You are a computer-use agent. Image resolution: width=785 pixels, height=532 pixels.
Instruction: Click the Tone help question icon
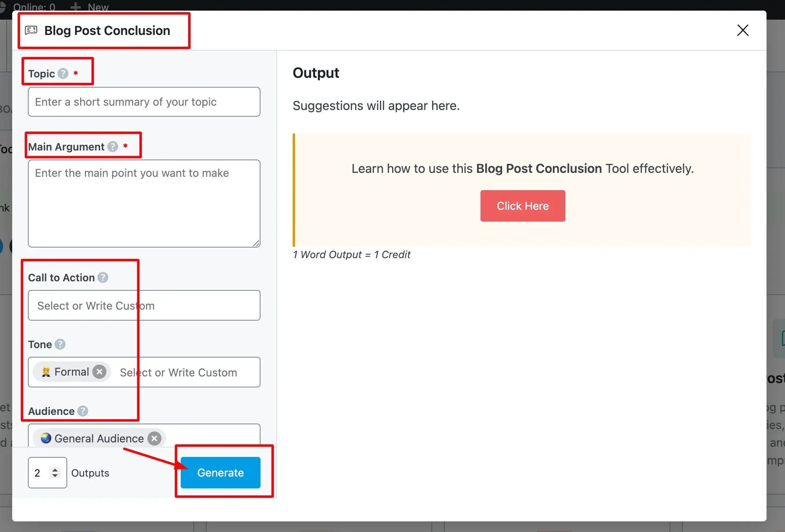point(60,344)
